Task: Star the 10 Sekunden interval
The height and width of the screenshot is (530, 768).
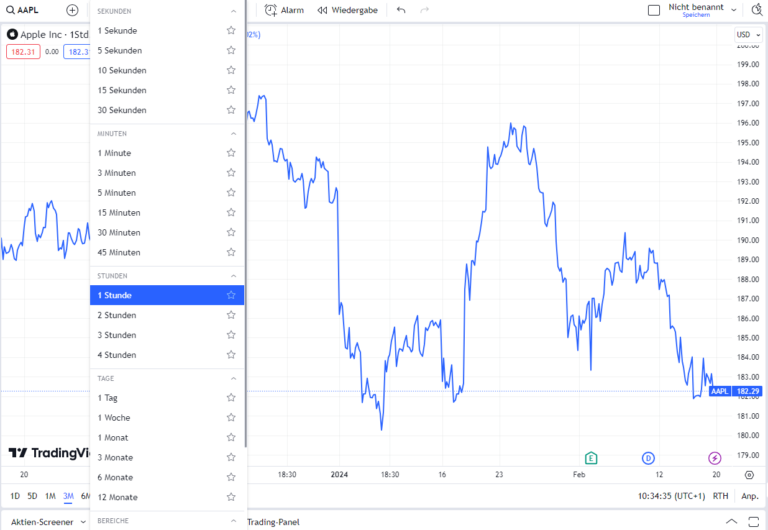Action: 231,70
